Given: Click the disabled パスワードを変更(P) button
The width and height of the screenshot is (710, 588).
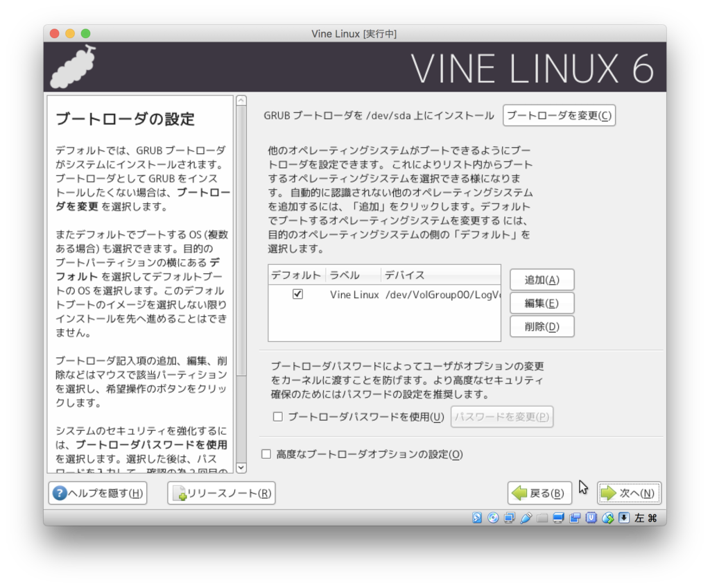Looking at the screenshot, I should pyautogui.click(x=502, y=417).
